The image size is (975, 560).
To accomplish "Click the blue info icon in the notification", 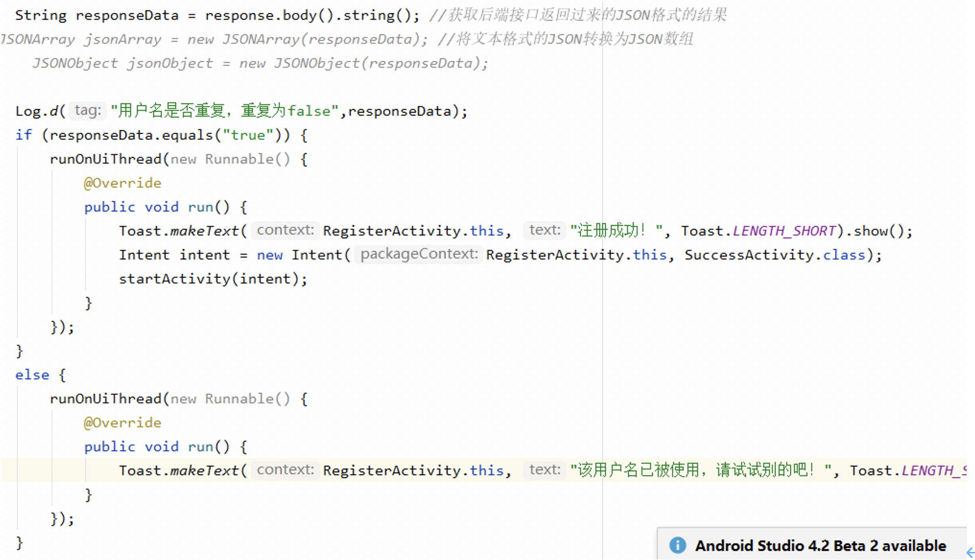I will point(677,545).
